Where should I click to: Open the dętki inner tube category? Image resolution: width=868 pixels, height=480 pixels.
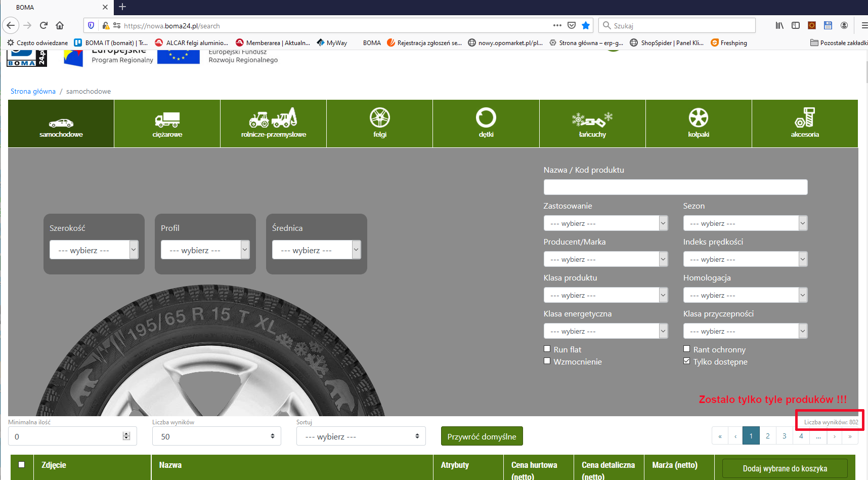click(486, 124)
